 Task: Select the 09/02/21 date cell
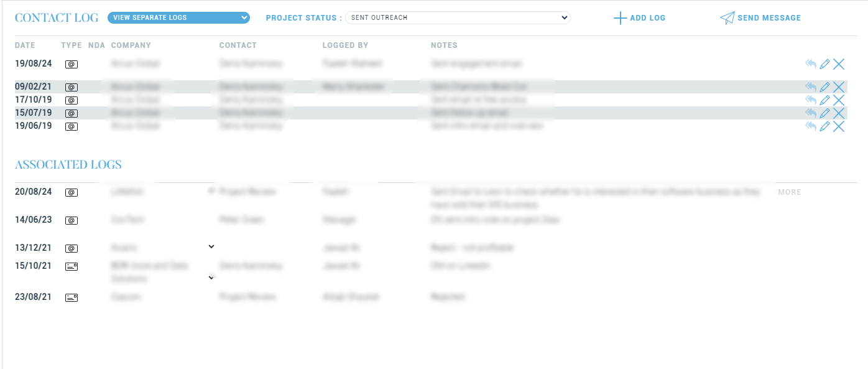tap(34, 87)
